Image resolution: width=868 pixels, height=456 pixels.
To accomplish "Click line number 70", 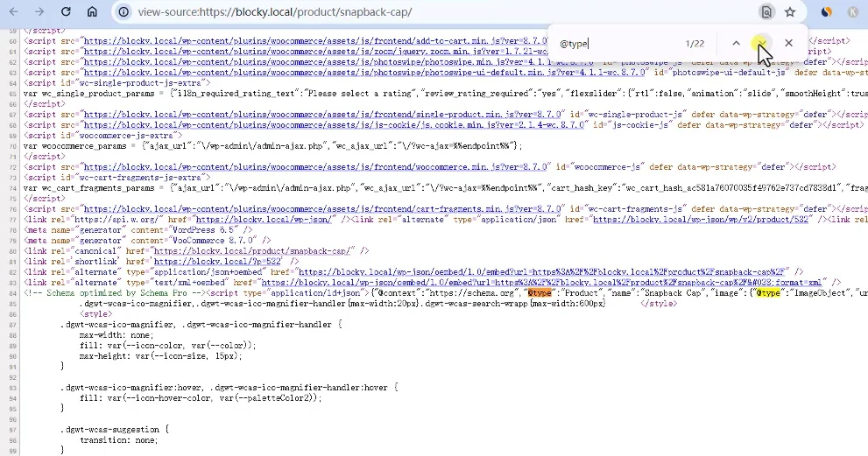I will [13, 146].
